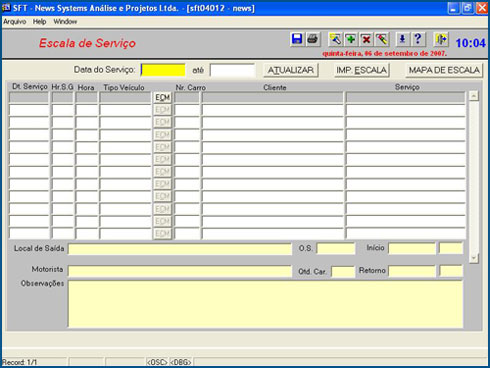This screenshot has height=368, width=490.
Task: Click the <OSC> status bar indicator
Action: point(157,362)
